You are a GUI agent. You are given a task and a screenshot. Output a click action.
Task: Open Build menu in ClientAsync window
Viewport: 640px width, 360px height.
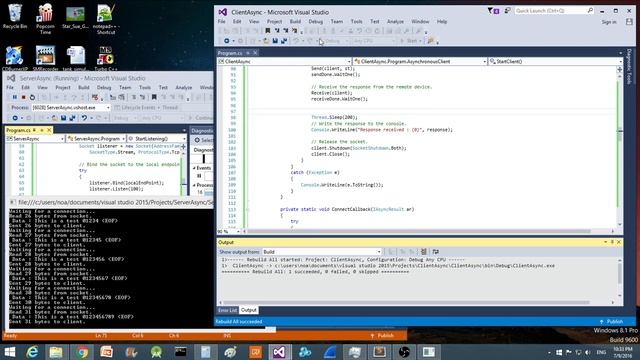tap(295, 22)
